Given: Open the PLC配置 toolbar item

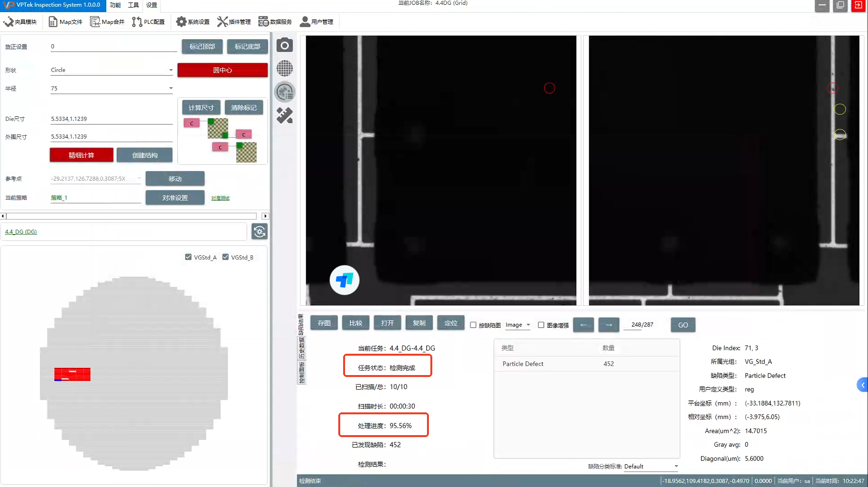Looking at the screenshot, I should point(148,22).
